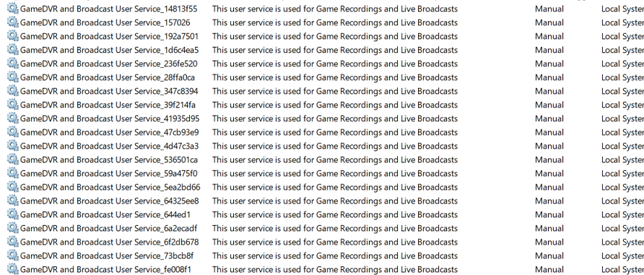
Task: Click Local System entry for Service_5ea2bd66
Action: tap(622, 187)
